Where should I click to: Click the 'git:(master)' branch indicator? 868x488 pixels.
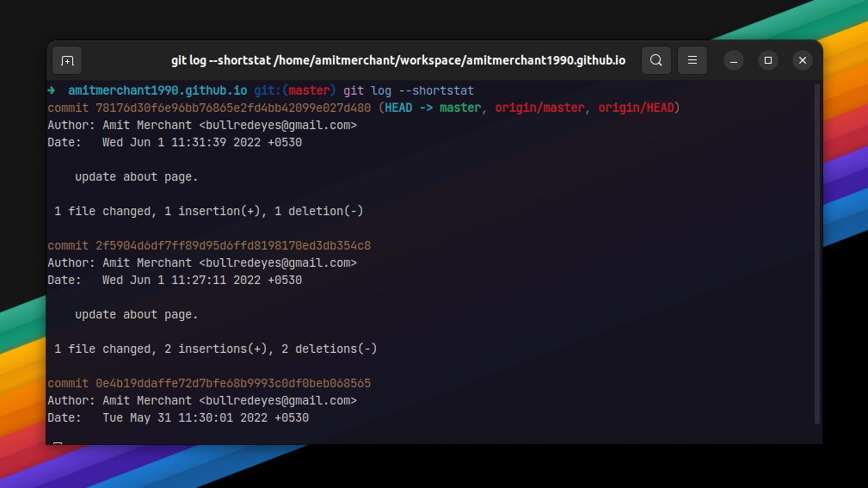[x=295, y=91]
